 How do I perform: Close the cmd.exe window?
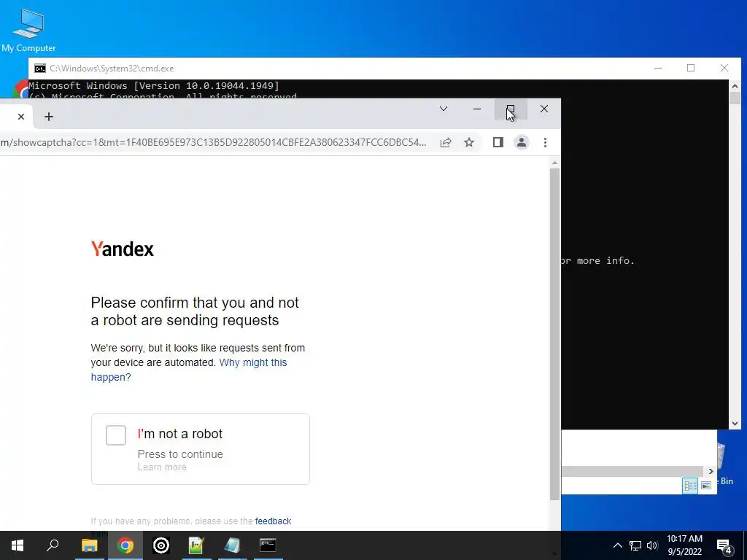coord(724,68)
